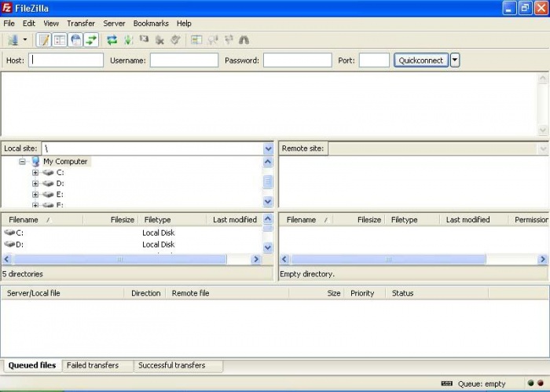Toggle remote directory tree view

[x=75, y=39]
